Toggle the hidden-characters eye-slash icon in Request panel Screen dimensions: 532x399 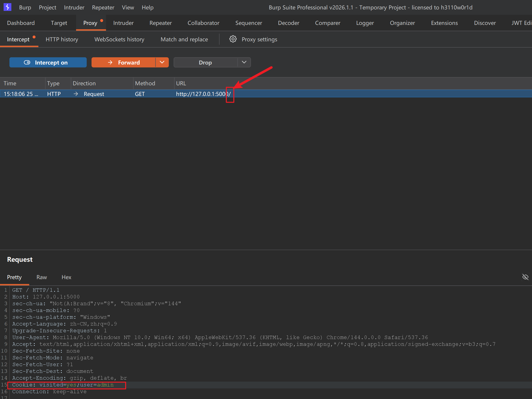click(525, 277)
